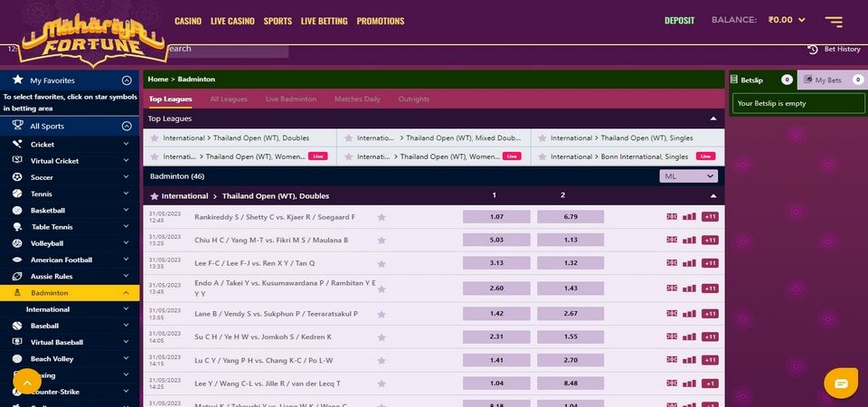Click the American Football icon
The image size is (868, 407).
(x=18, y=260)
